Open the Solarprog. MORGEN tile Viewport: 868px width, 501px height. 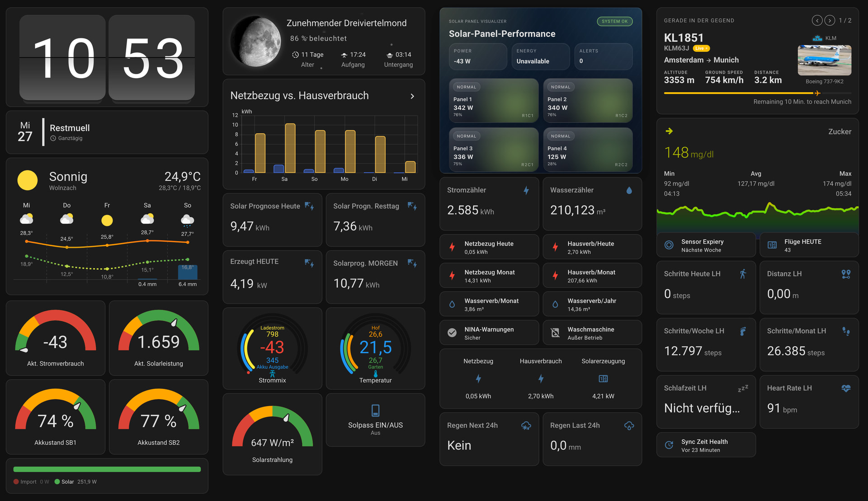pyautogui.click(x=375, y=277)
